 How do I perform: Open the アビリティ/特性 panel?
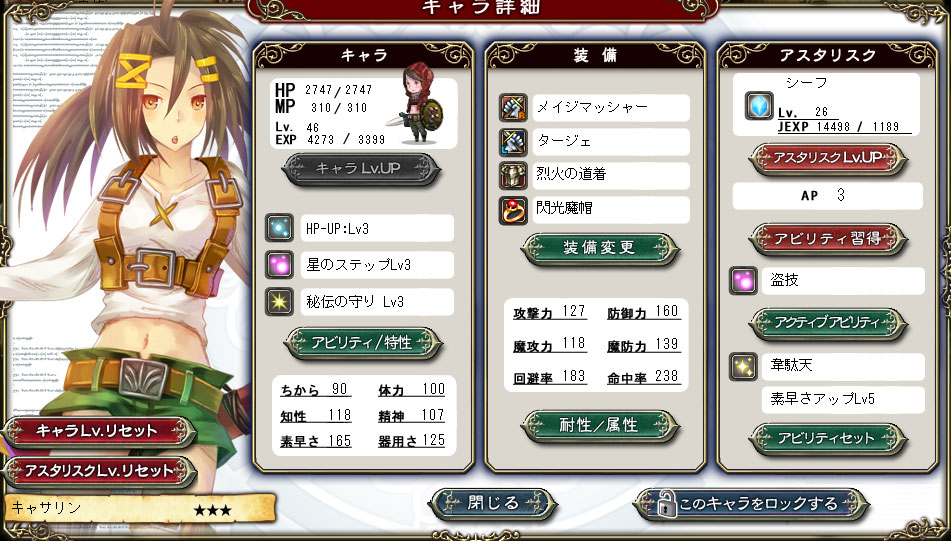[363, 343]
